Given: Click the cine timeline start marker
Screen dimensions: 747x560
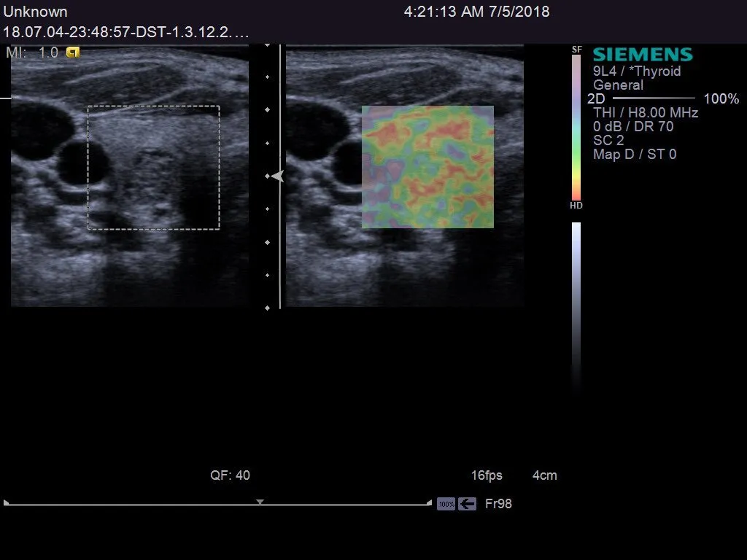Looking at the screenshot, I should (x=7, y=502).
